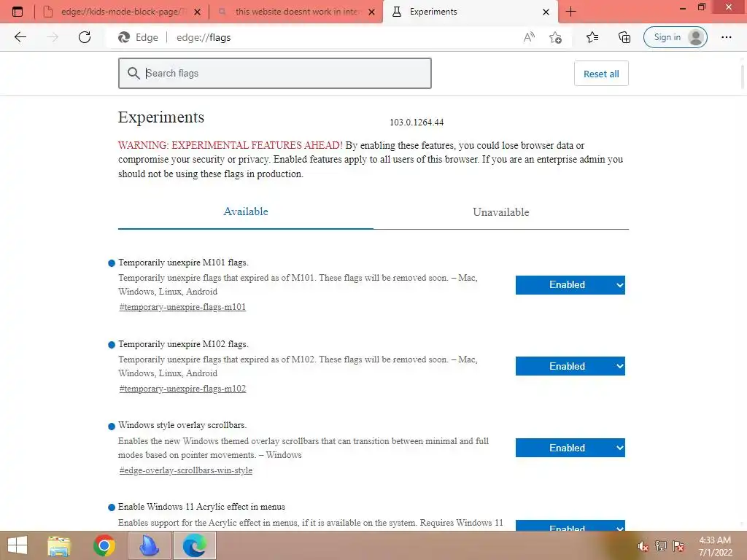Click the magnifier icon in search flags
Screen dimensions: 747x560
click(x=133, y=73)
